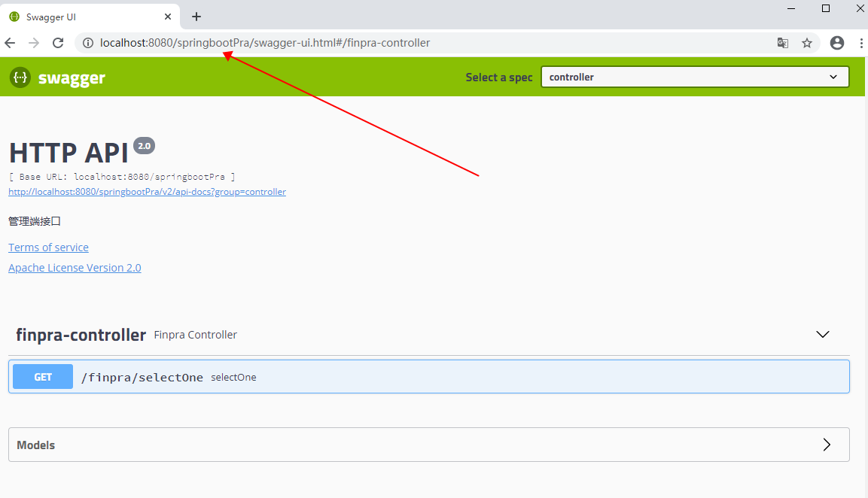The image size is (868, 498).
Task: Open the browser profile avatar
Action: (x=837, y=43)
